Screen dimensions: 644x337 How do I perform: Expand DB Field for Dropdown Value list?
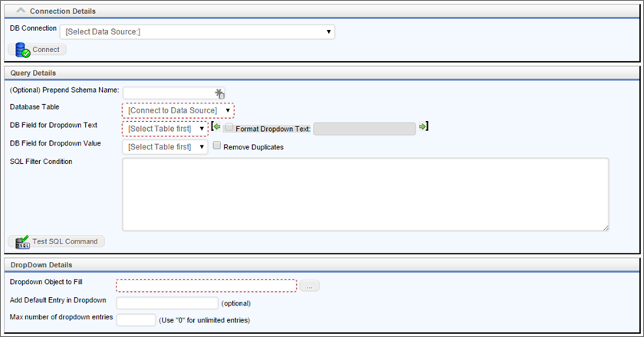[x=165, y=146]
